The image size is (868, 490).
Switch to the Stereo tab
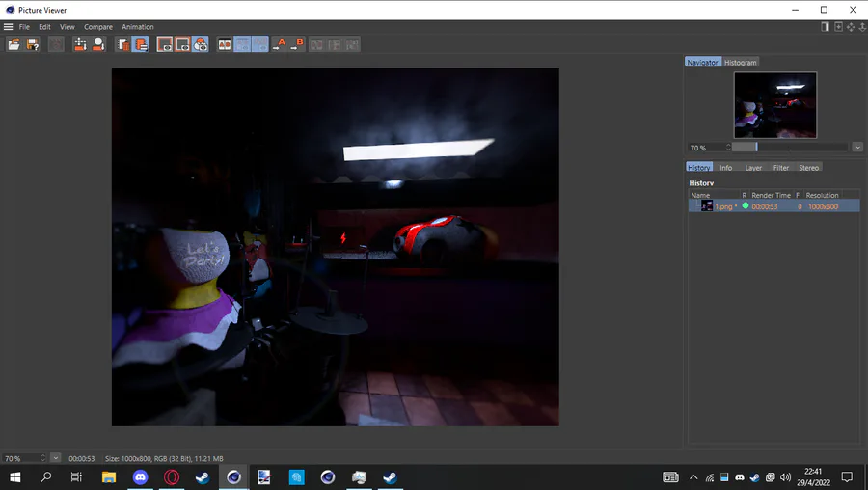click(809, 167)
